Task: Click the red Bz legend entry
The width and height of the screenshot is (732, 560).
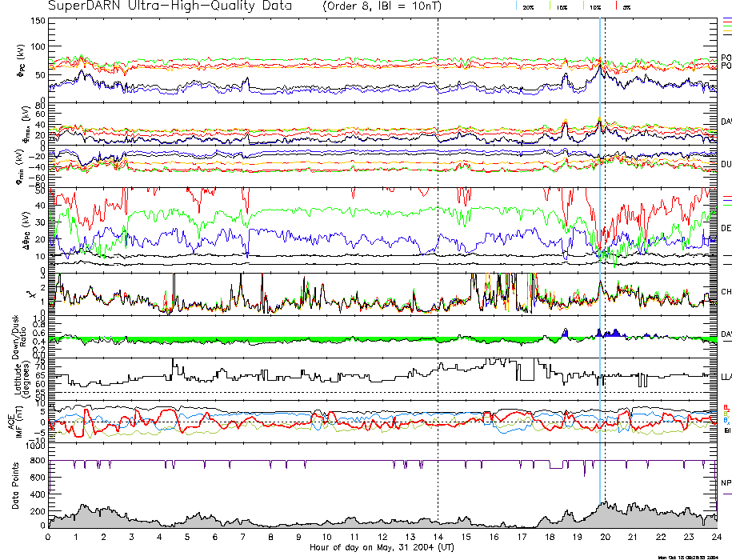Action: pos(726,407)
